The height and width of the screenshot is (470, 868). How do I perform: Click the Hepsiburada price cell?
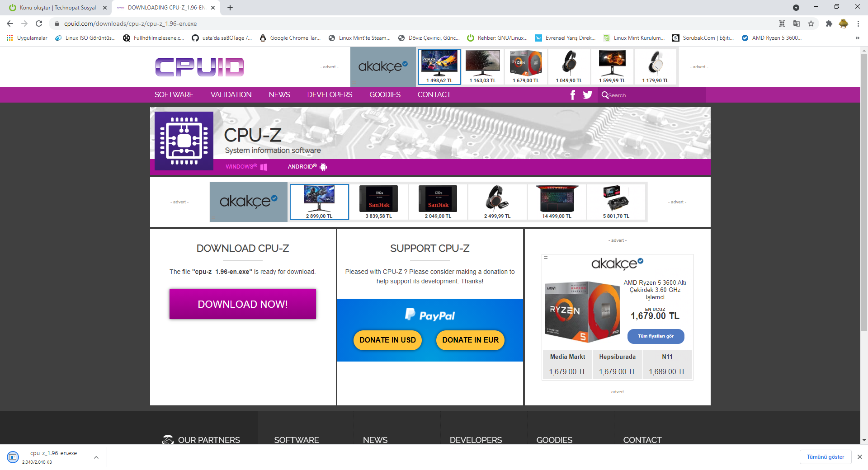pos(618,365)
